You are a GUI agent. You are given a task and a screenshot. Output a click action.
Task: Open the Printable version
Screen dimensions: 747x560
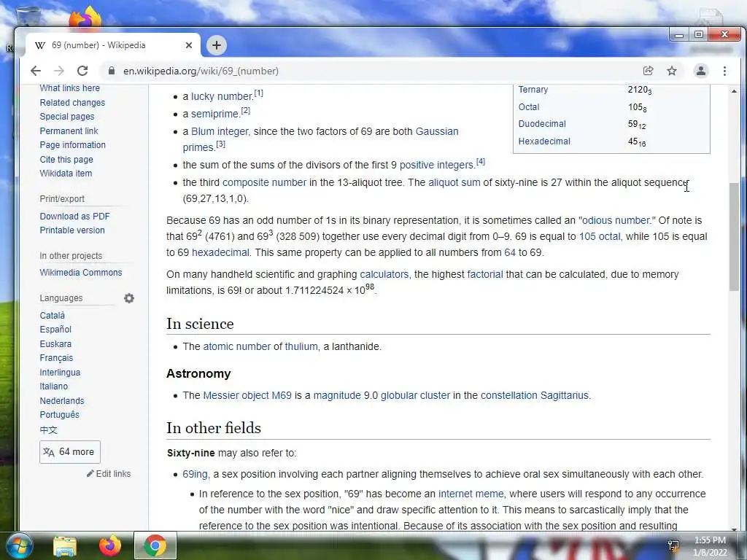click(x=72, y=230)
